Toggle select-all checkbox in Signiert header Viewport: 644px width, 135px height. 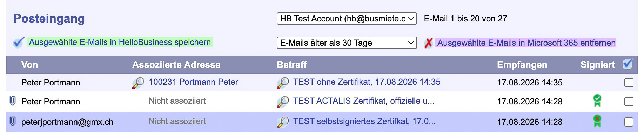(628, 64)
